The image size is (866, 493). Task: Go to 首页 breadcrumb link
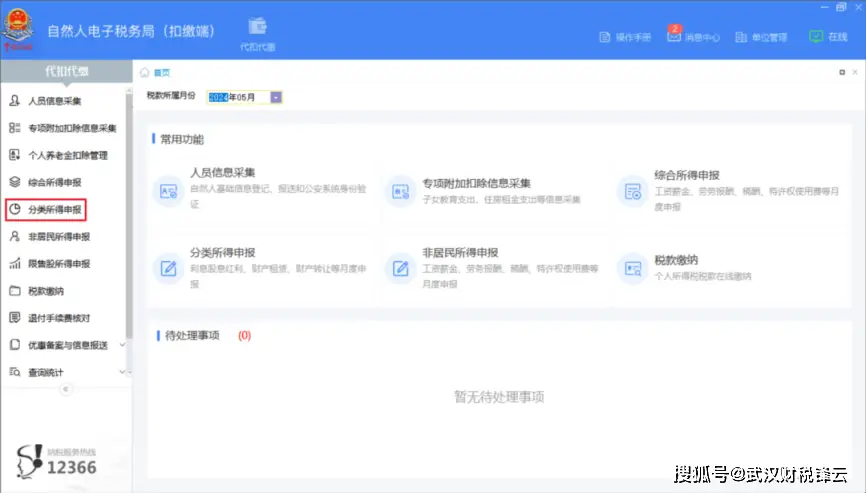pyautogui.click(x=161, y=73)
